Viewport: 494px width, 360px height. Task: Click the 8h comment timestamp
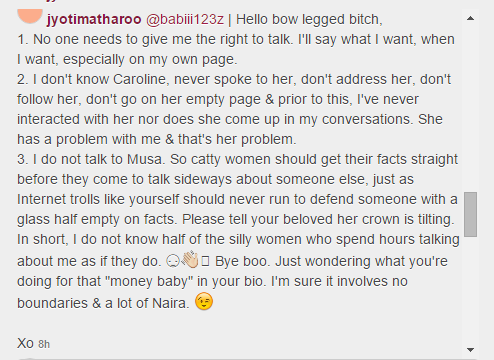(44, 344)
